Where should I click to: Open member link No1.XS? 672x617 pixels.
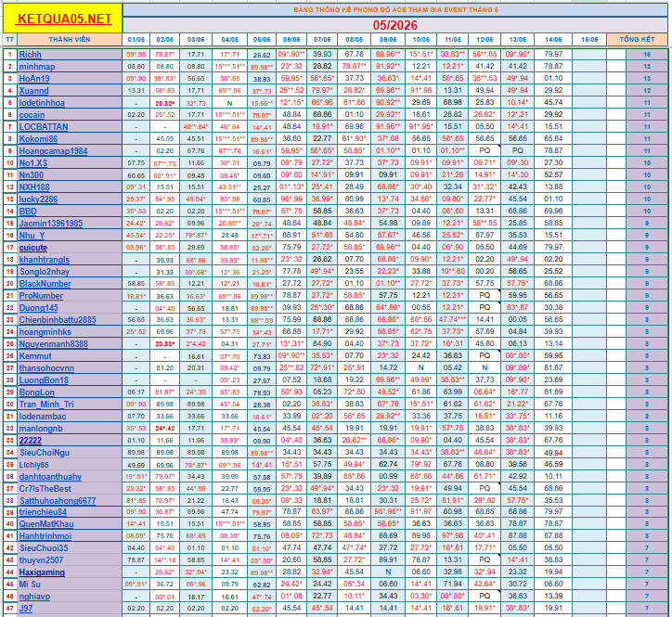coord(33,162)
